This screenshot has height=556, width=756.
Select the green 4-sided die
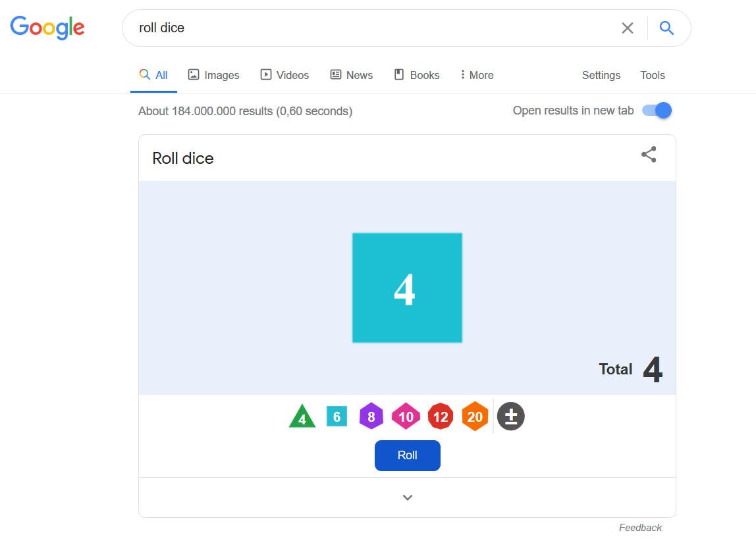click(302, 417)
